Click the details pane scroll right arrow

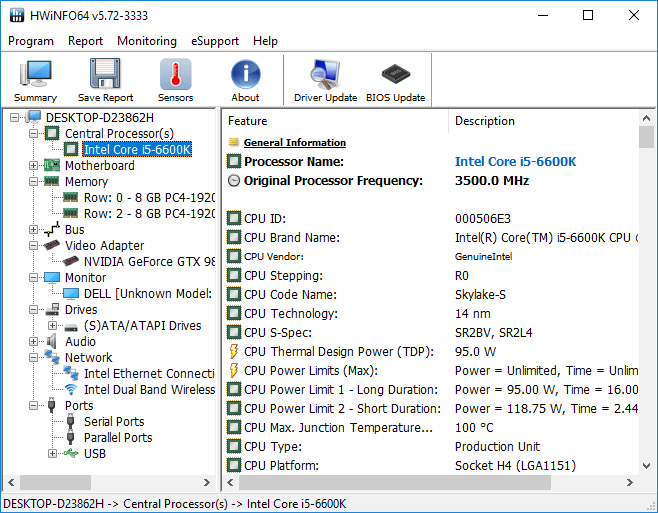pos(629,482)
